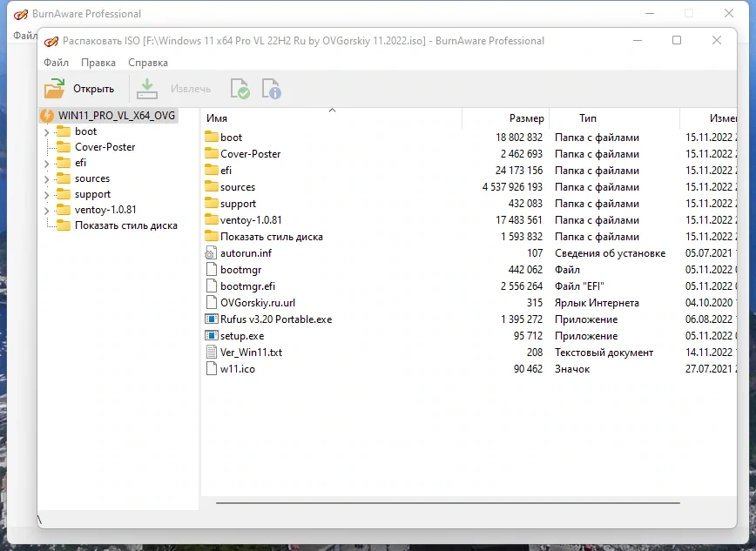Viewport: 756px width, 551px height.
Task: Open the Правка menu
Action: click(98, 63)
